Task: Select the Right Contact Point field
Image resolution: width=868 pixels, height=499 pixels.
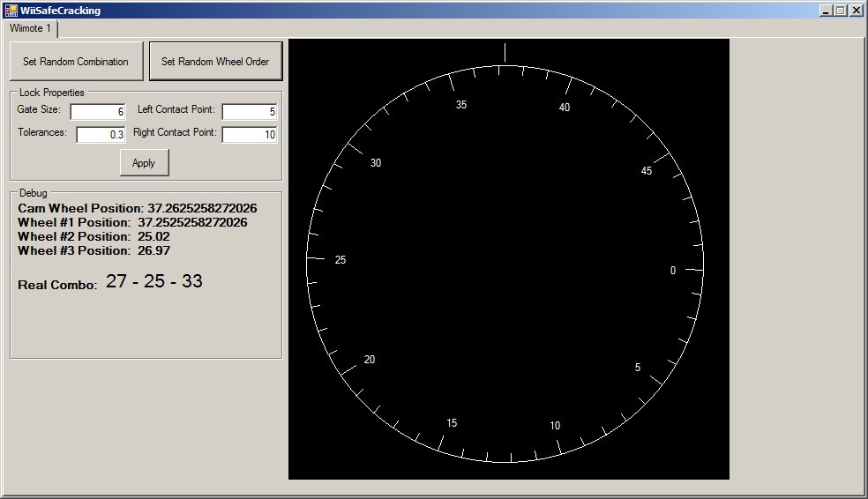Action: pos(250,135)
